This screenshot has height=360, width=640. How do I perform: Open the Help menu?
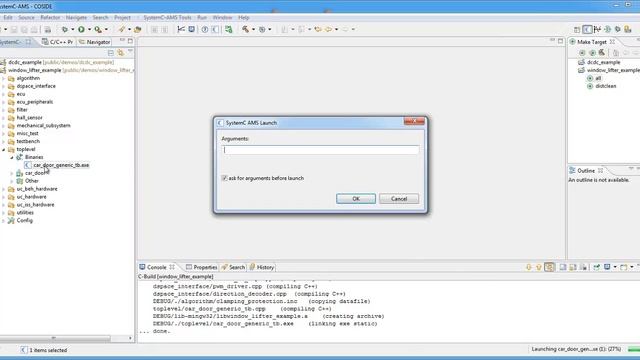pos(244,18)
